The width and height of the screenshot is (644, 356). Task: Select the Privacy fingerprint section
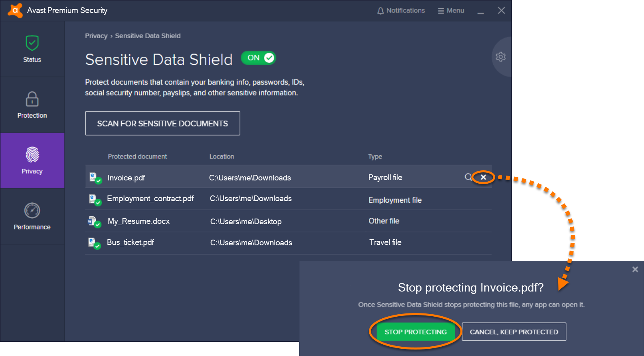pyautogui.click(x=32, y=161)
